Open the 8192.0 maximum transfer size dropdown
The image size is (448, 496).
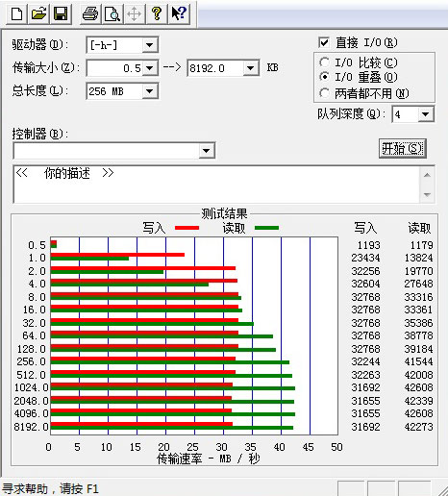(251, 68)
